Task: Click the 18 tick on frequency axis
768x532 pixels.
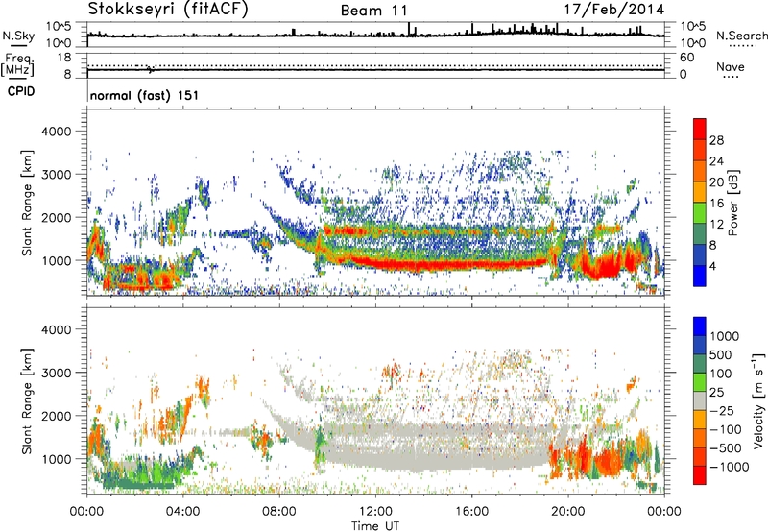Action: click(64, 57)
